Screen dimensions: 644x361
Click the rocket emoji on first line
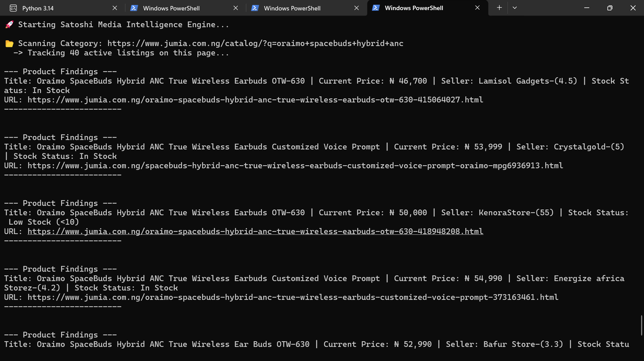click(9, 25)
